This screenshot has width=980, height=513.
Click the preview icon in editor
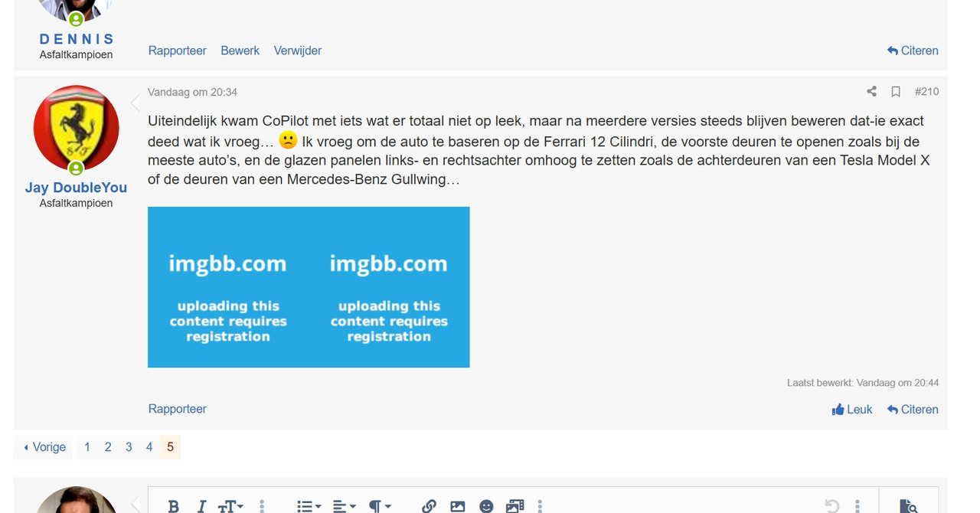(908, 506)
